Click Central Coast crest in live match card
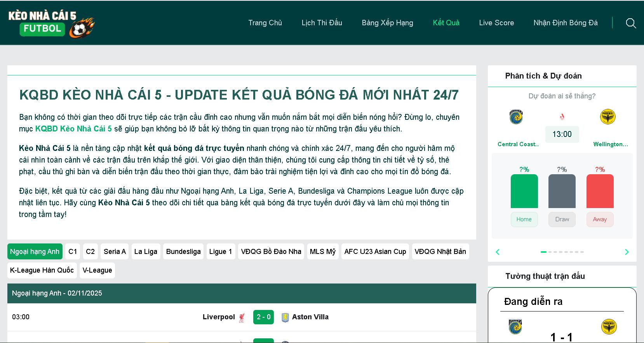This screenshot has width=644, height=343. (515, 327)
